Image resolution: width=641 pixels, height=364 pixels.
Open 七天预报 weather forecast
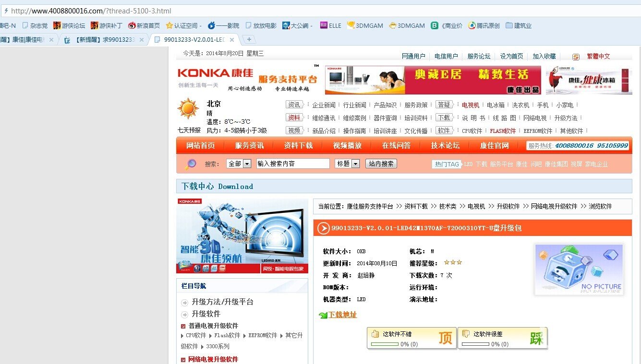[x=189, y=130]
